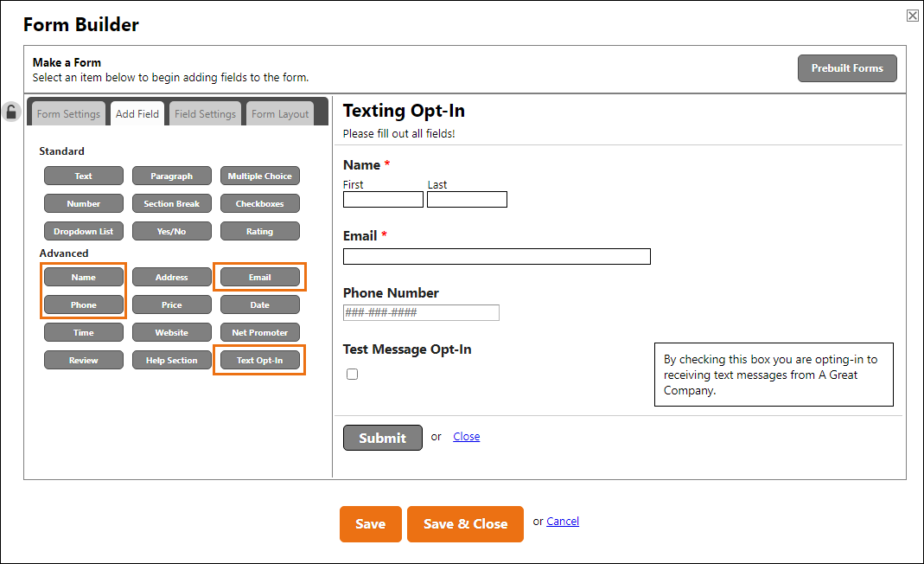Click the Email field button

click(x=260, y=278)
